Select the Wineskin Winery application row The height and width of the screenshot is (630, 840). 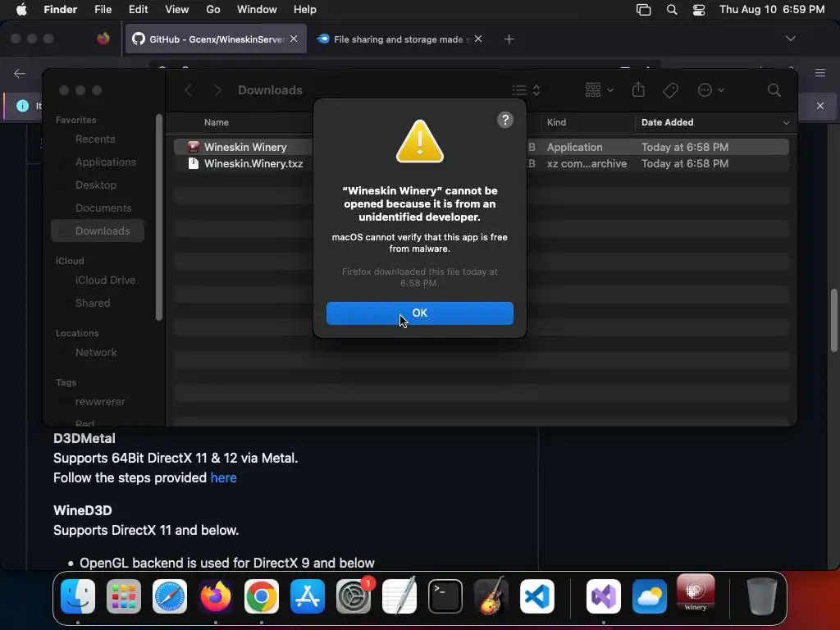481,147
